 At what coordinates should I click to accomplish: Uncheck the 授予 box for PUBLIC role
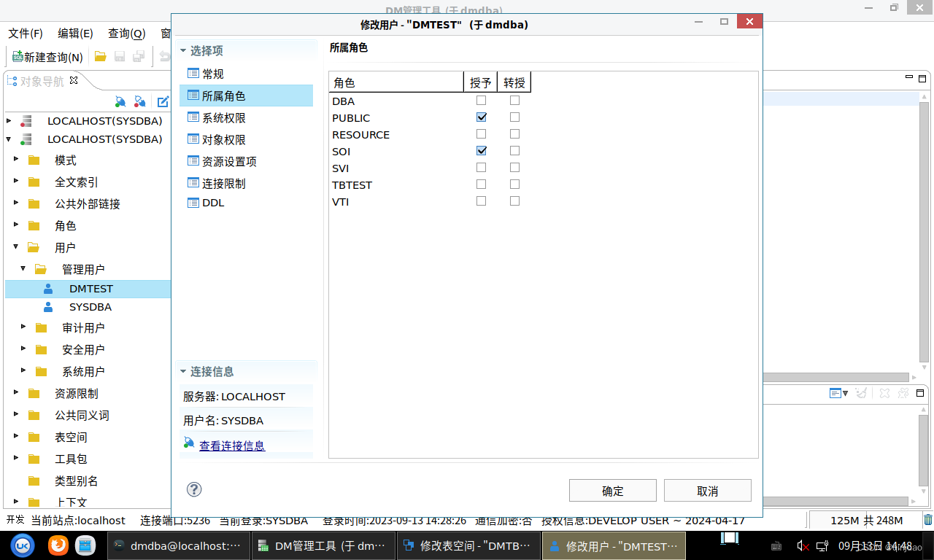(481, 117)
